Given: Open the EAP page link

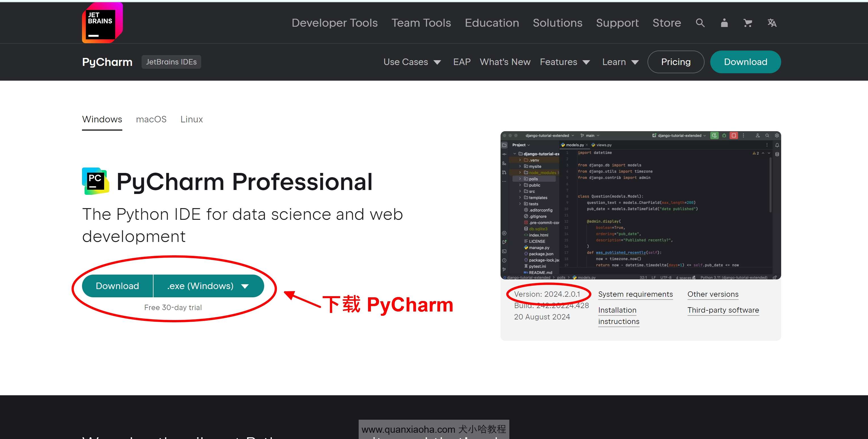Looking at the screenshot, I should [462, 62].
